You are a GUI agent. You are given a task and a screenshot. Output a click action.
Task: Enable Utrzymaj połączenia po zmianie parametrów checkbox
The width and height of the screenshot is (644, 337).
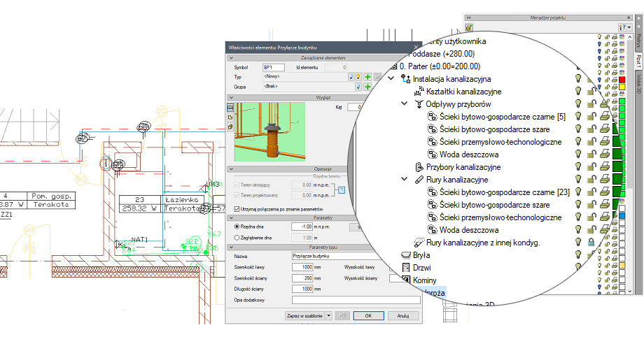click(237, 209)
